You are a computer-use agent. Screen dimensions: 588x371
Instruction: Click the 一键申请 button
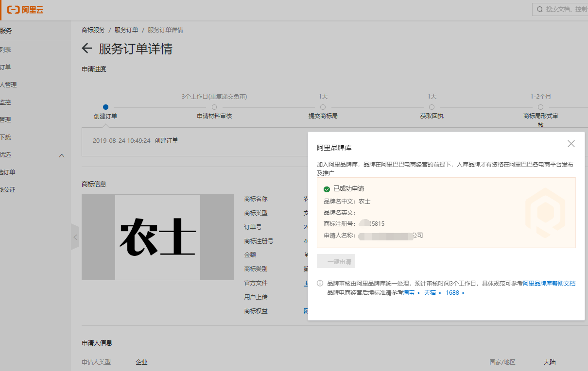[336, 261]
